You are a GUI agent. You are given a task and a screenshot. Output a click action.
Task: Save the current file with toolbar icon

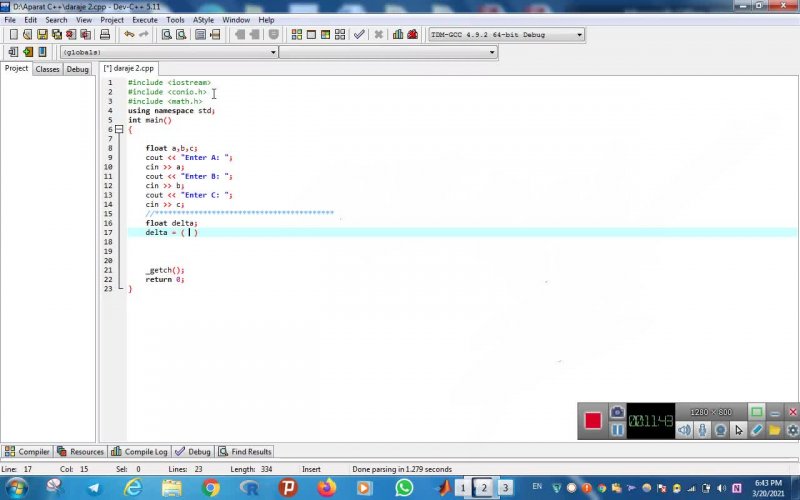click(42, 35)
